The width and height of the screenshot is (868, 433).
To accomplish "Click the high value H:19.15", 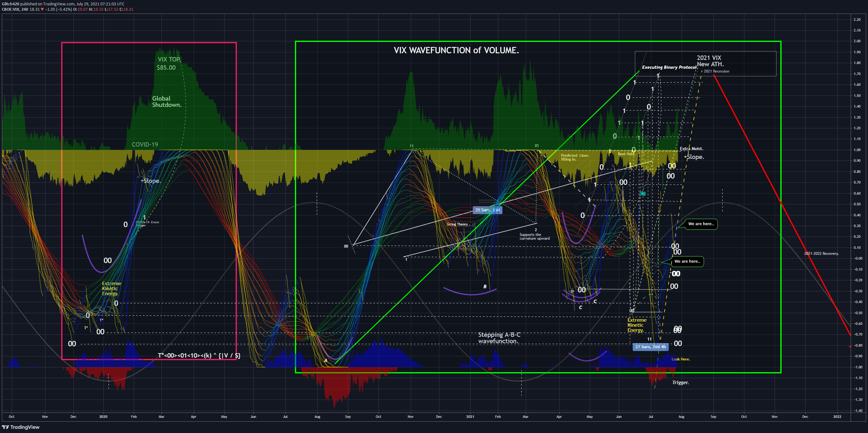I will pyautogui.click(x=96, y=9).
